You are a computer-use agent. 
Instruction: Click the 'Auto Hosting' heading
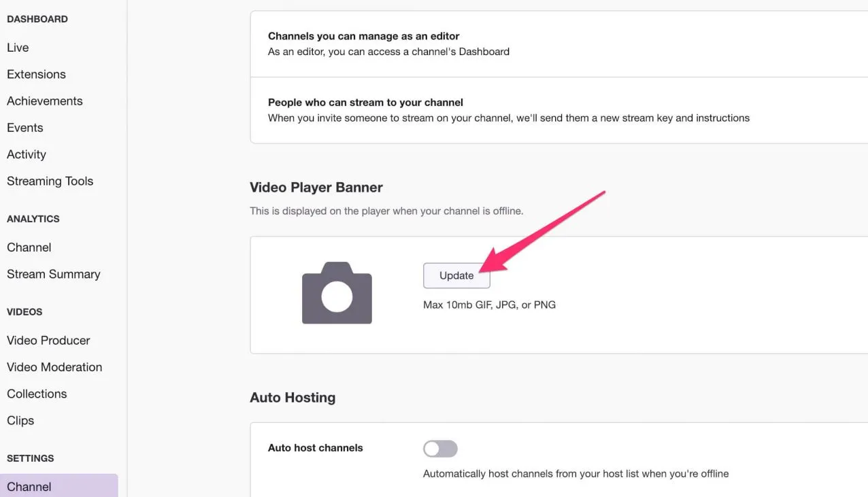pos(293,398)
